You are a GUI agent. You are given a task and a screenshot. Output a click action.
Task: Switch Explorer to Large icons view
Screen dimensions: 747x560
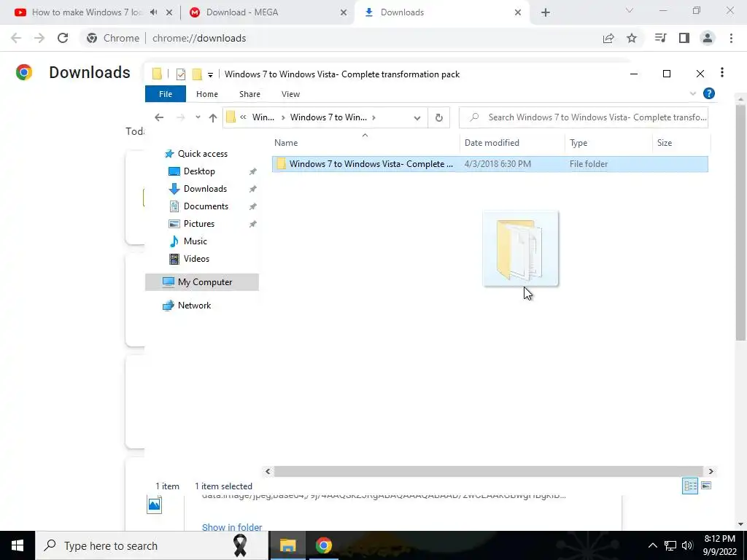coord(706,486)
